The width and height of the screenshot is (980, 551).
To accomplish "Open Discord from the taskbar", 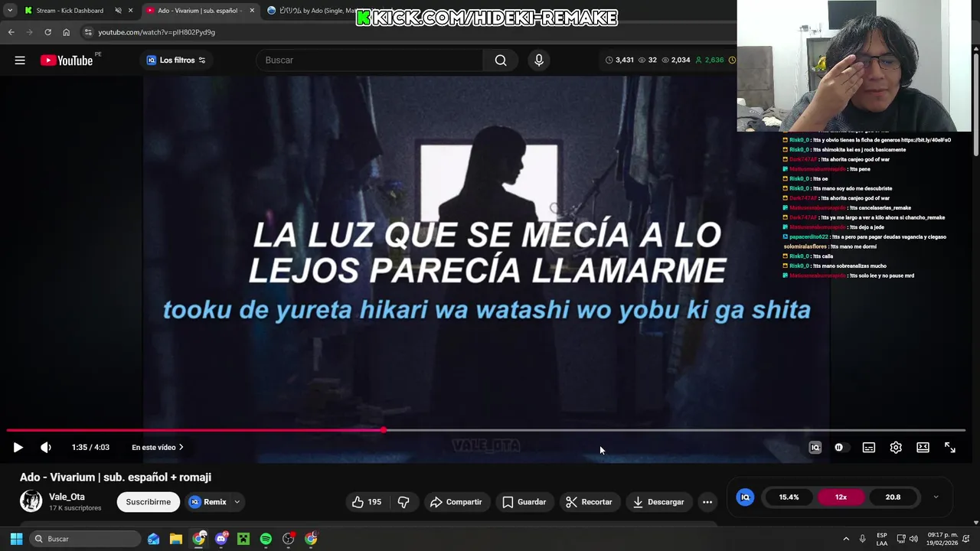I will pyautogui.click(x=221, y=539).
